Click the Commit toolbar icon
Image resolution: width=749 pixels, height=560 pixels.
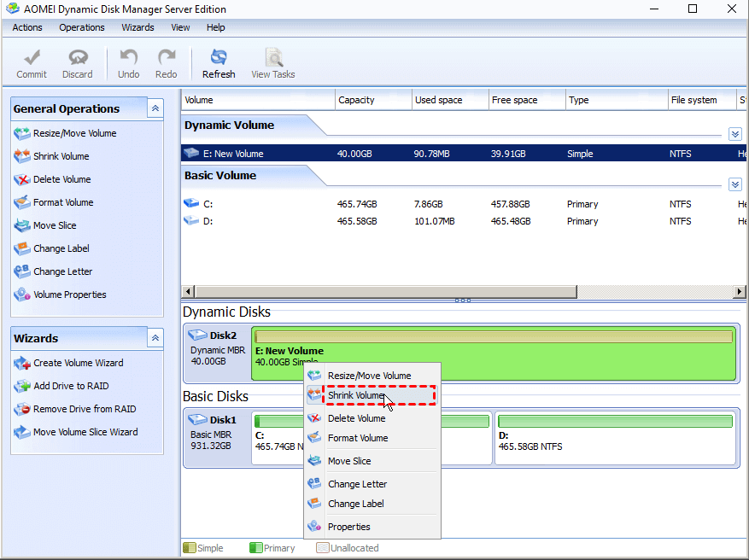pos(32,64)
